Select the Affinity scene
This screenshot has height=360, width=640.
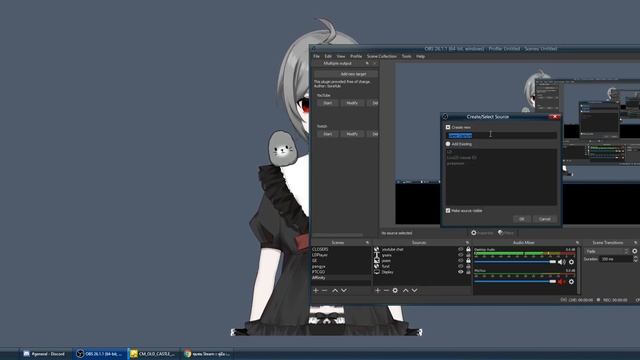(x=341, y=278)
